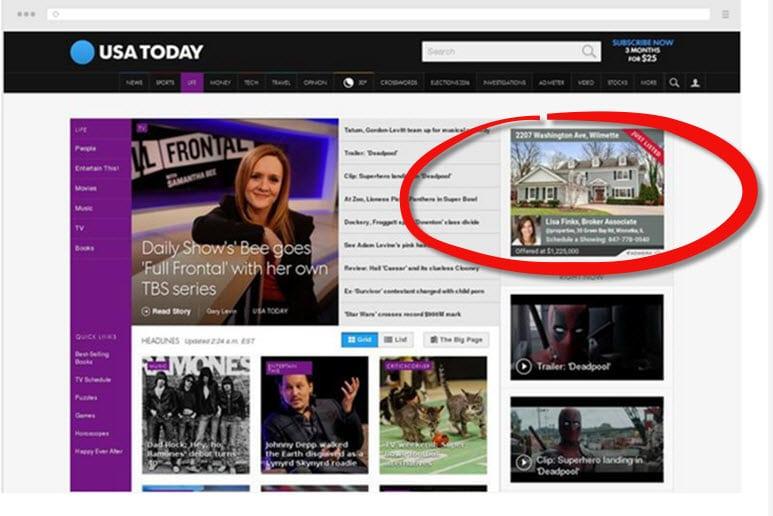Open Movies in the Life sidebar
This screenshot has width=773, height=516.
[x=86, y=188]
